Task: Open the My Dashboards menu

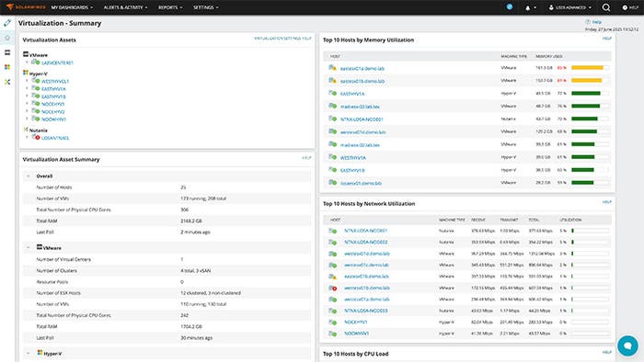Action: (72, 7)
